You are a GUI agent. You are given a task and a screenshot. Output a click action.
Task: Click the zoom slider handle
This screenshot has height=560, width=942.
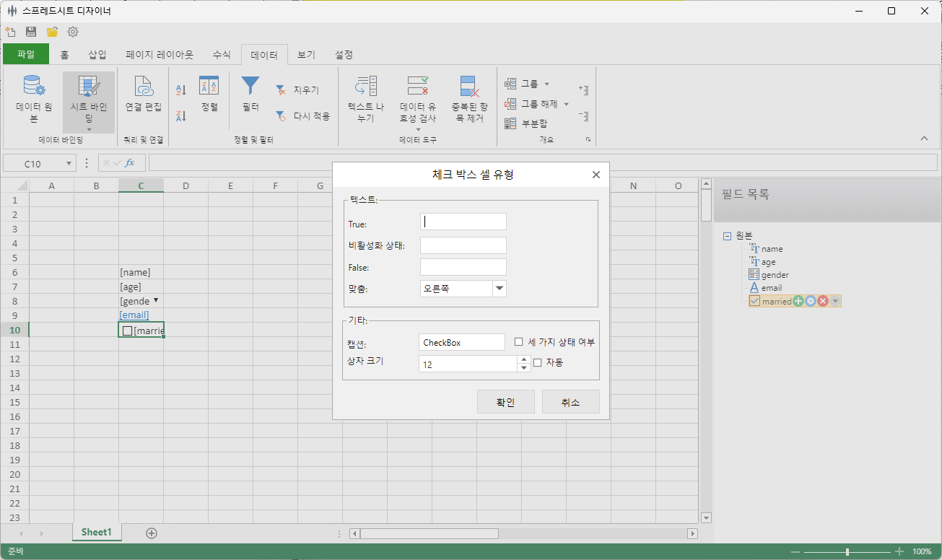tap(847, 551)
